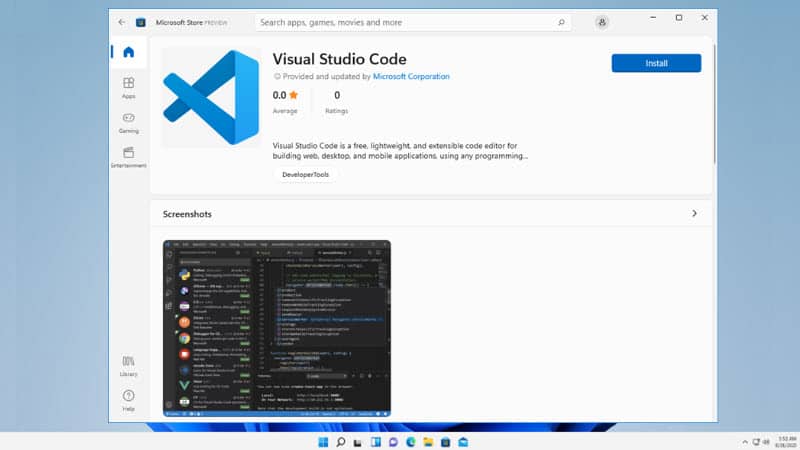Click the search magnifier icon
Screen dimensions: 800x450
coord(561,22)
